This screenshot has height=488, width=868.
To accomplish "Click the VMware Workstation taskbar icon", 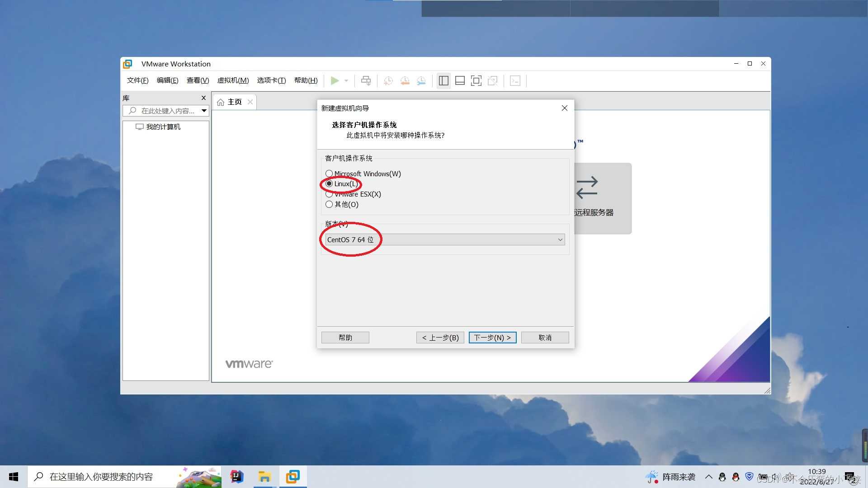I will point(293,477).
